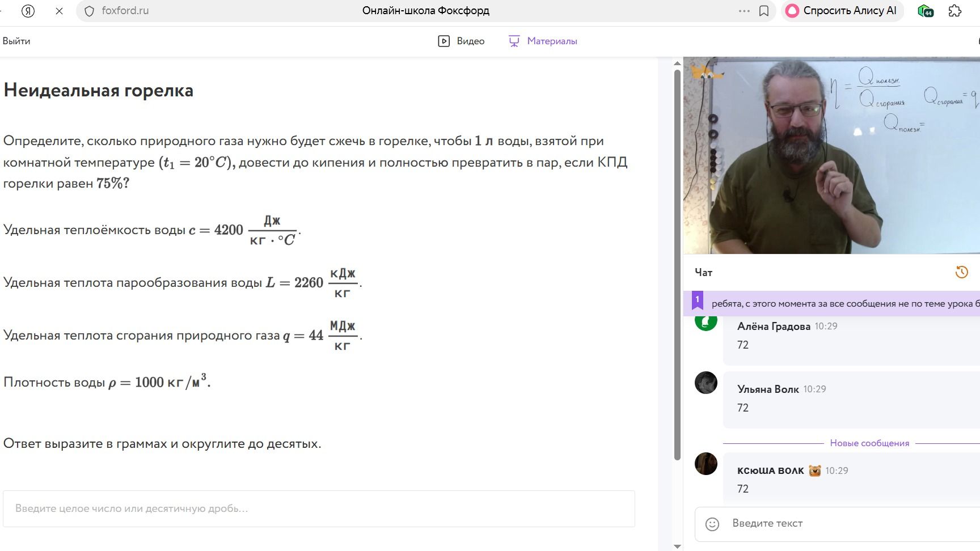Click the pinned message badge numbered 1
980x551 pixels.
pyautogui.click(x=697, y=300)
